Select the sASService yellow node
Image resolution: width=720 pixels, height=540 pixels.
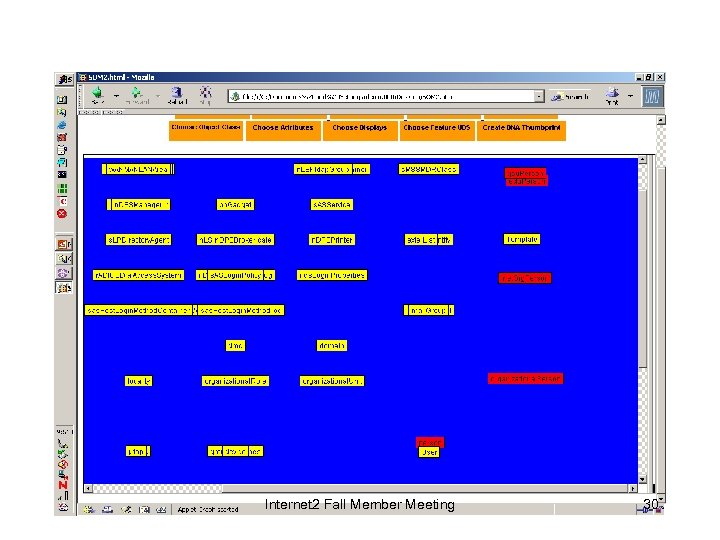pos(332,204)
